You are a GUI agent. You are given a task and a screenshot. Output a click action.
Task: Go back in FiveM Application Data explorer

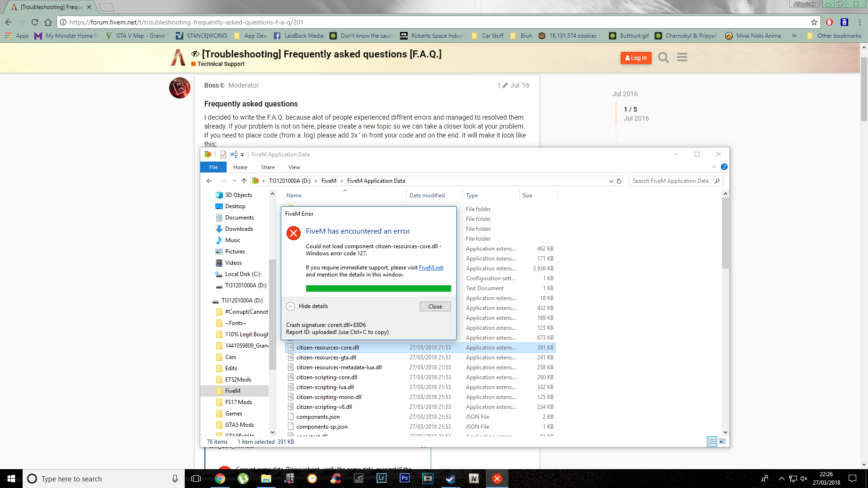210,181
